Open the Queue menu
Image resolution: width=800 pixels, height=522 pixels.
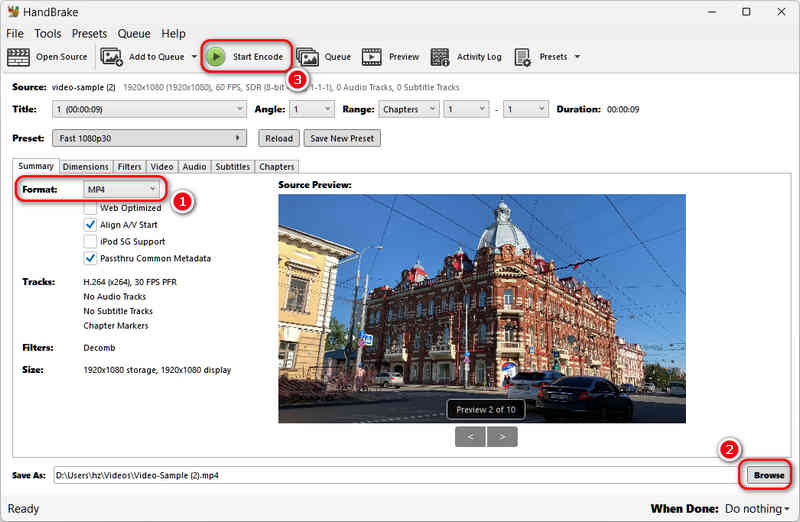(x=134, y=34)
